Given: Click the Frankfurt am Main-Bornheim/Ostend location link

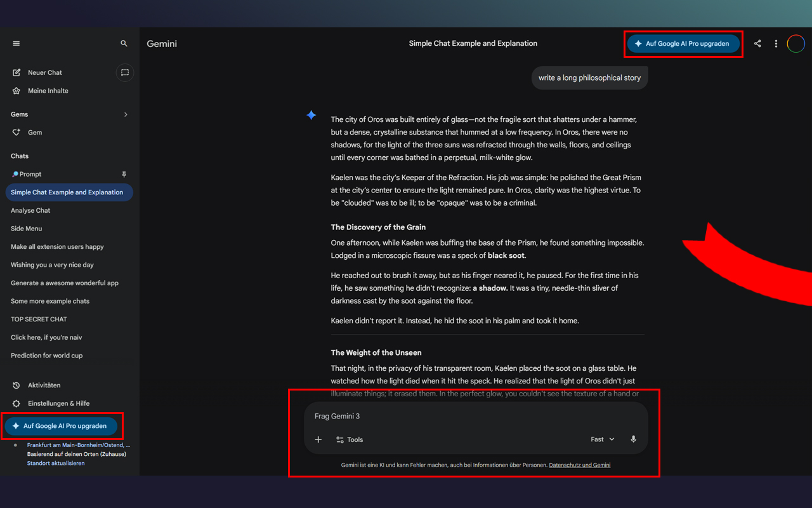Looking at the screenshot, I should tap(79, 445).
